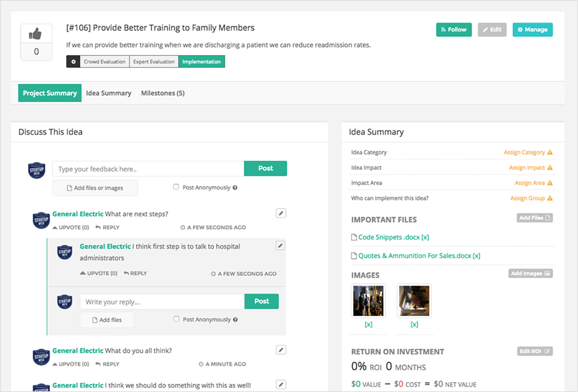The width and height of the screenshot is (578, 392).
Task: Open the Milestones (5) tab
Action: coord(163,93)
